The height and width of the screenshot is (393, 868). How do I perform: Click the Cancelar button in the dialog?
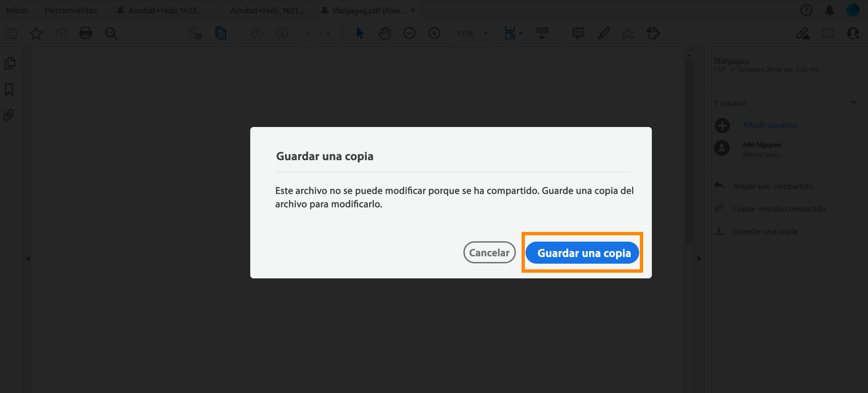point(489,252)
